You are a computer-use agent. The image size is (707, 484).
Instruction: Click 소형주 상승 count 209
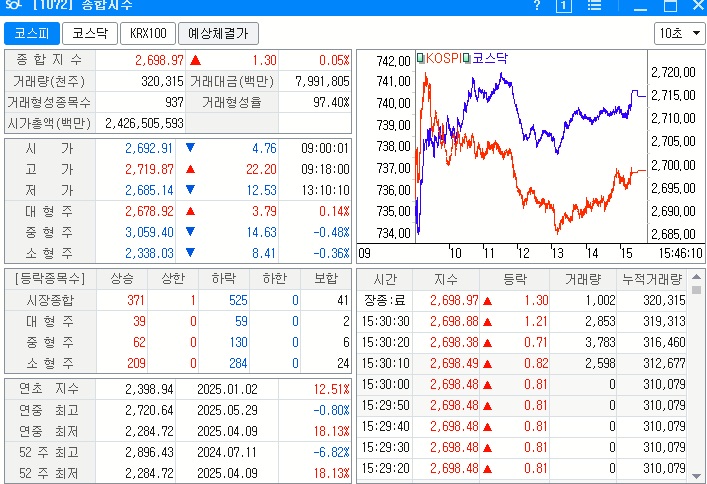[136, 363]
